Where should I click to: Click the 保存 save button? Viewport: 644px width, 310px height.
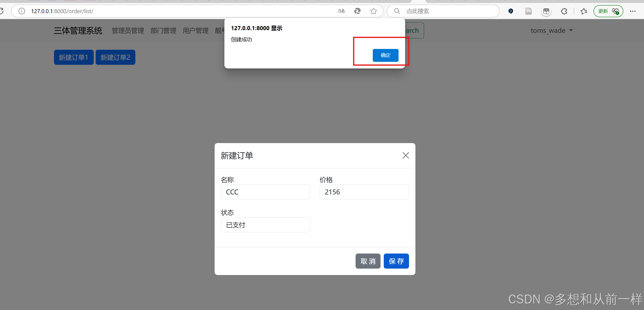396,261
